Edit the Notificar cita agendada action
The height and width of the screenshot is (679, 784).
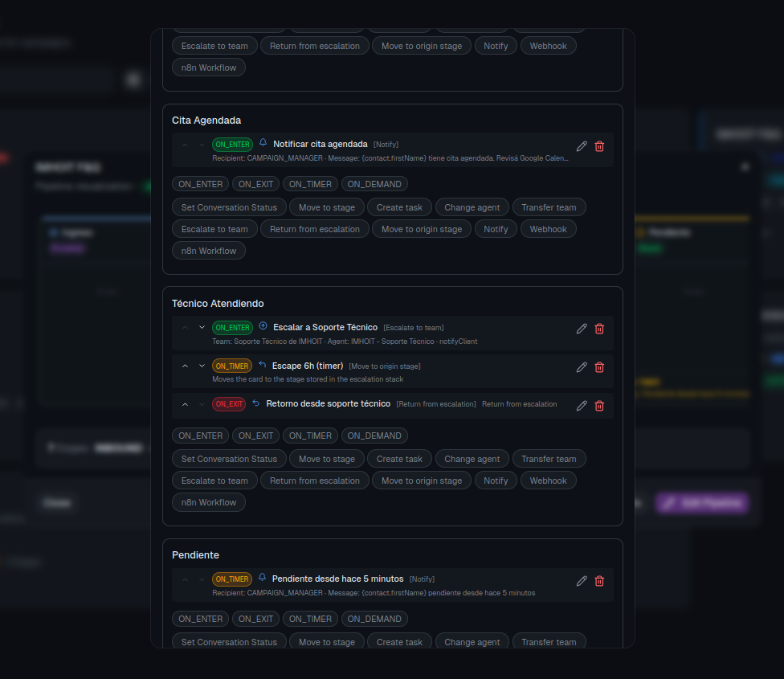click(582, 146)
